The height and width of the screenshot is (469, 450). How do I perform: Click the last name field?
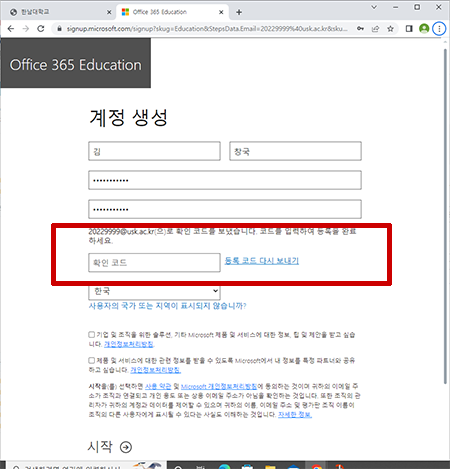(x=154, y=151)
